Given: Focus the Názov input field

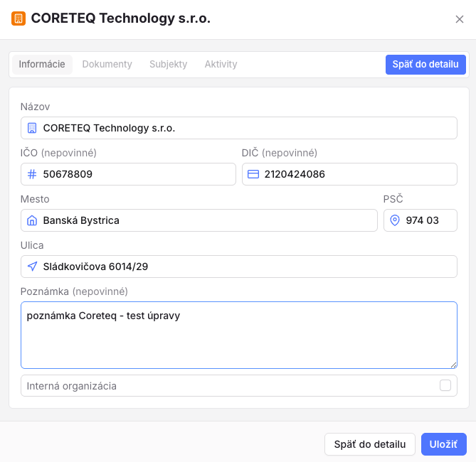Looking at the screenshot, I should 239,128.
